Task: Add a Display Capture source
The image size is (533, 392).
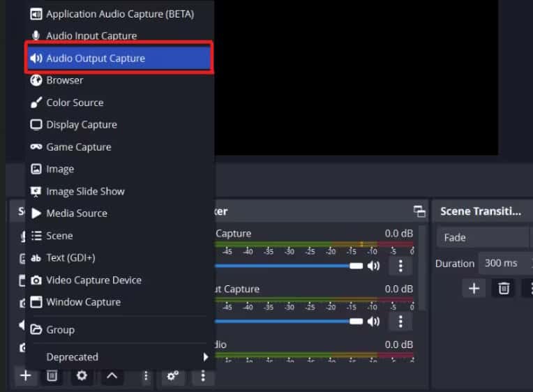Action: [120, 125]
